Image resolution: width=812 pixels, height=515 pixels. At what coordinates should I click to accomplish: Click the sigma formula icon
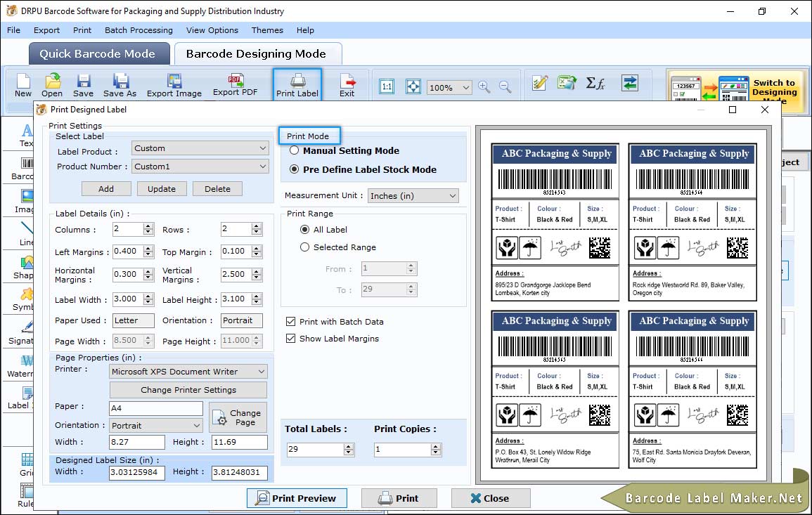(x=595, y=83)
